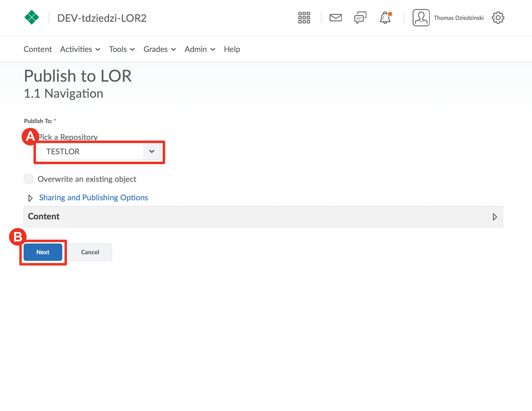Open the message alerts envelope icon
This screenshot has width=532, height=411.
335,18
